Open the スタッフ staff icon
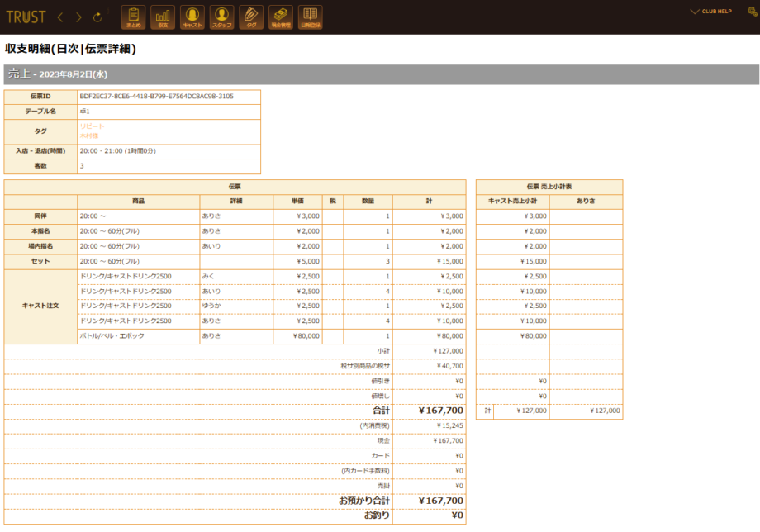Screen dimensions: 760x532 coord(221,17)
